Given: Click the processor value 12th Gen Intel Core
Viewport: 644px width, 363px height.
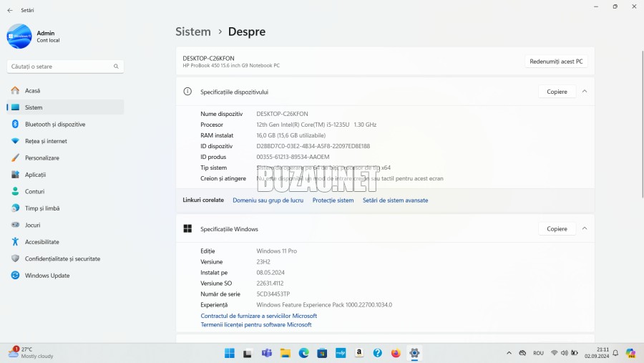Looking at the screenshot, I should (316, 125).
